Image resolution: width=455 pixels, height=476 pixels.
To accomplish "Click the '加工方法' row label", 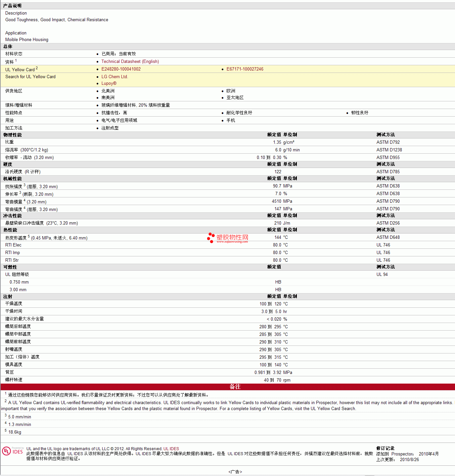I will [x=14, y=128].
